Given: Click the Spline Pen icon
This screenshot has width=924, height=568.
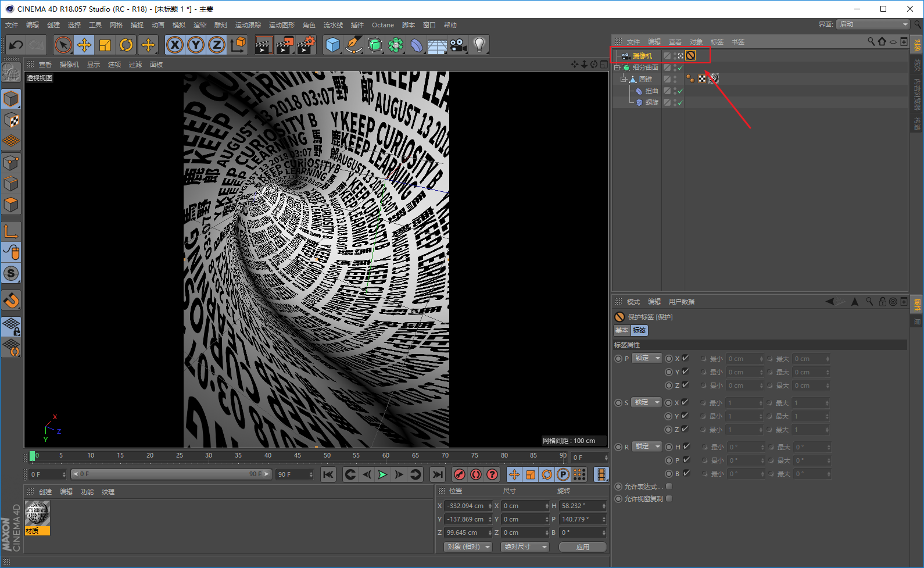Looking at the screenshot, I should pyautogui.click(x=354, y=45).
